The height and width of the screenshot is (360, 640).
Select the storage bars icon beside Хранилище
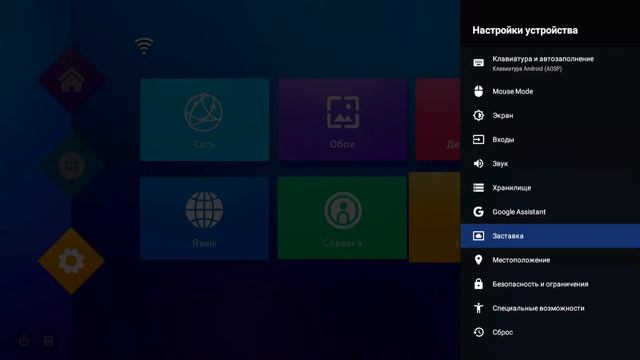pyautogui.click(x=478, y=188)
